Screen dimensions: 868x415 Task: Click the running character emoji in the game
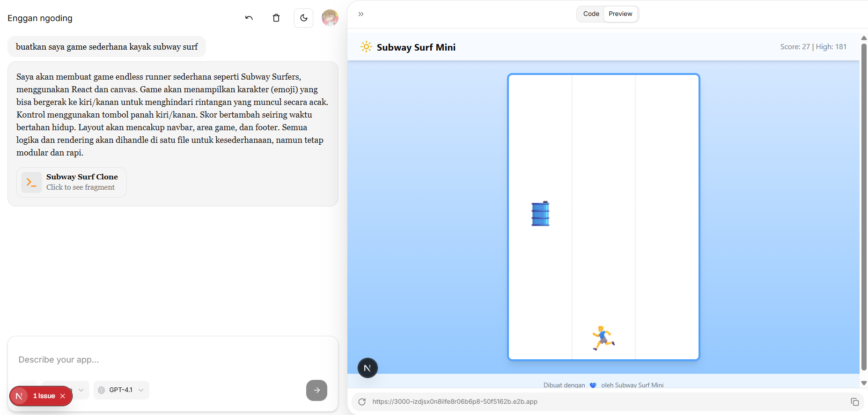click(603, 338)
